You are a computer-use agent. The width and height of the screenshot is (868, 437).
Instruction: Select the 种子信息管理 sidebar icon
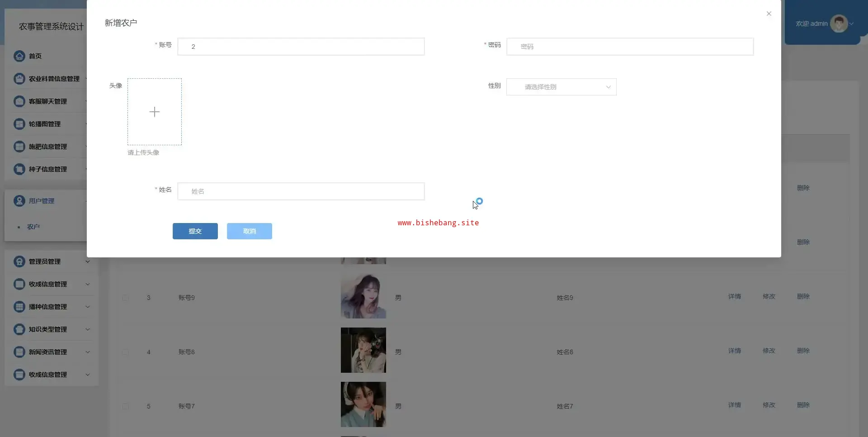[x=19, y=169]
